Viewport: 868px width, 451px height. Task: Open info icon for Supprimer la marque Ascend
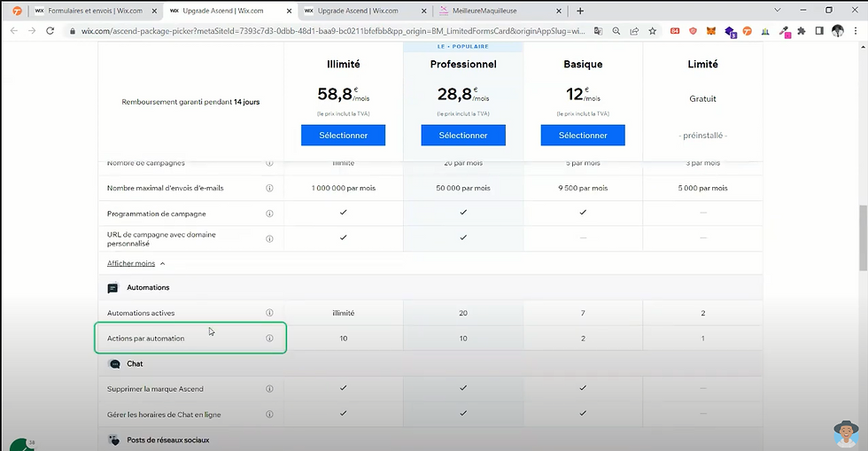269,388
